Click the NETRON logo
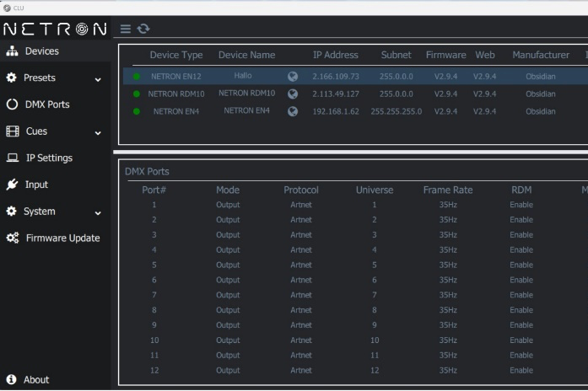 (55, 29)
